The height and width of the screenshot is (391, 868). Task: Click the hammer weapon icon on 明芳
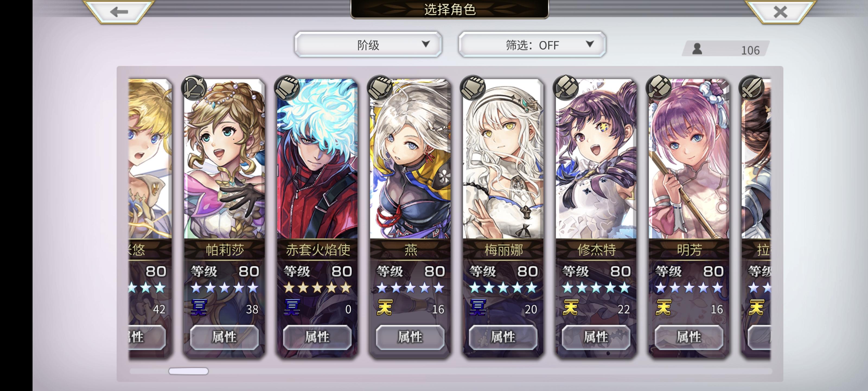[x=658, y=88]
